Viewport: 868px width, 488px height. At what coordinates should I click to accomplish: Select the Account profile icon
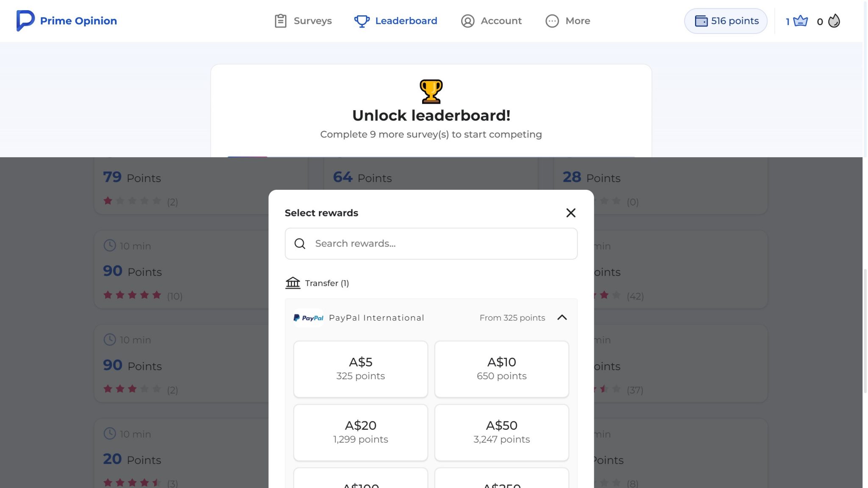point(468,21)
